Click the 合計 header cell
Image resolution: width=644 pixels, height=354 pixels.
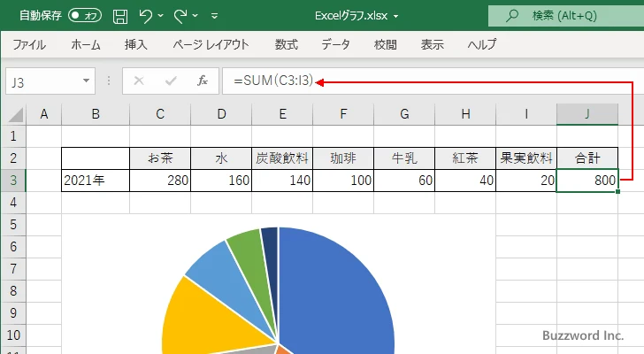(x=587, y=158)
